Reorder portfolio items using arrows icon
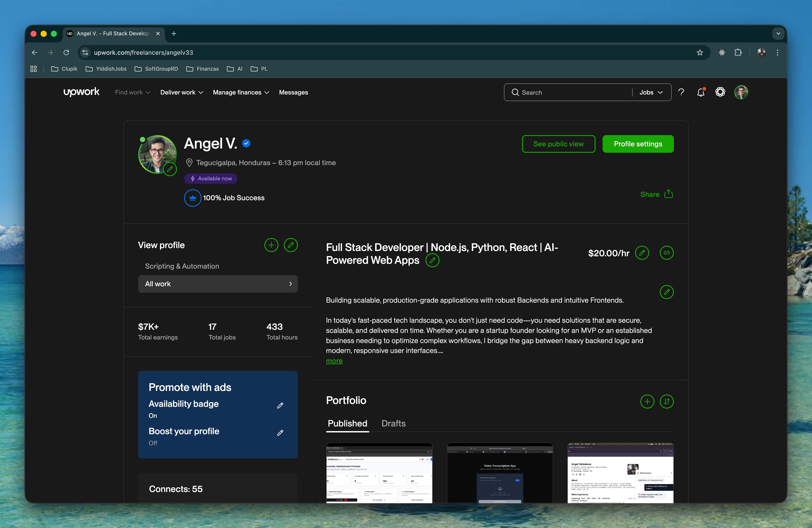Viewport: 812px width, 528px height. [x=667, y=402]
